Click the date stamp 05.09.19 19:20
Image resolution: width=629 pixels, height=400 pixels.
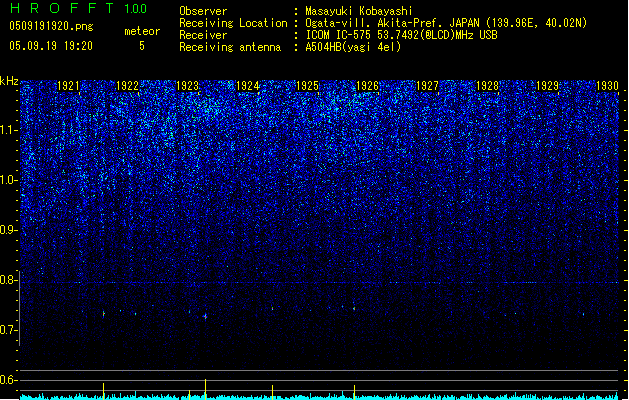coord(51,46)
